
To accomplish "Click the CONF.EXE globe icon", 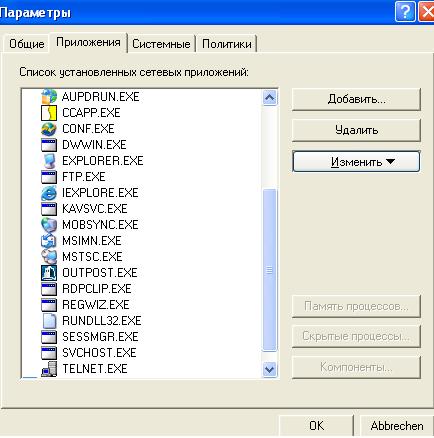I will [49, 129].
